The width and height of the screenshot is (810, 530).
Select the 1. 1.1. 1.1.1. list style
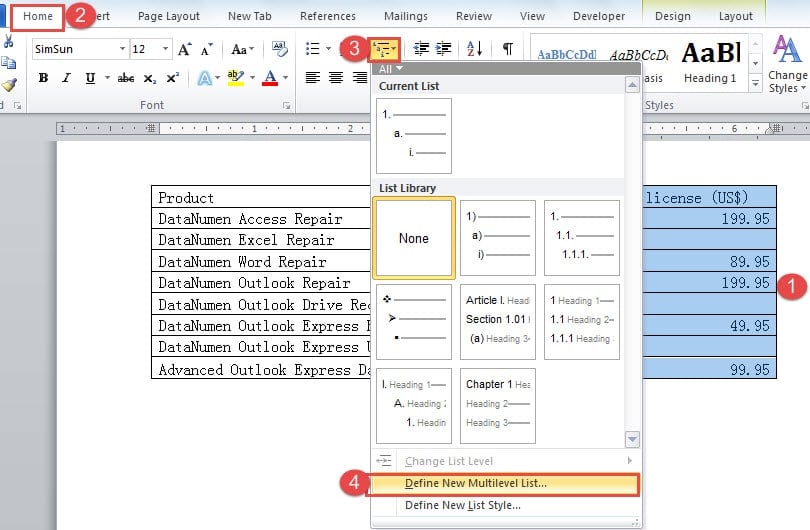point(582,238)
